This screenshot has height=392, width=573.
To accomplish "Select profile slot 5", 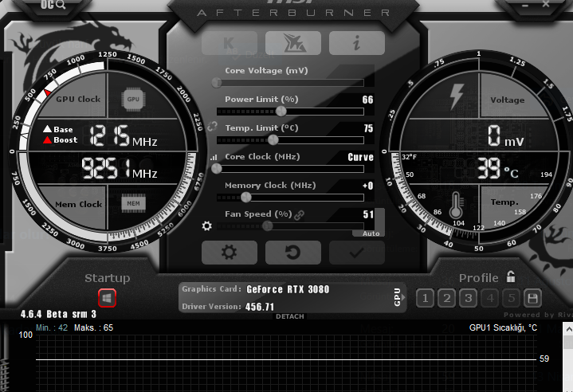I will pos(512,298).
